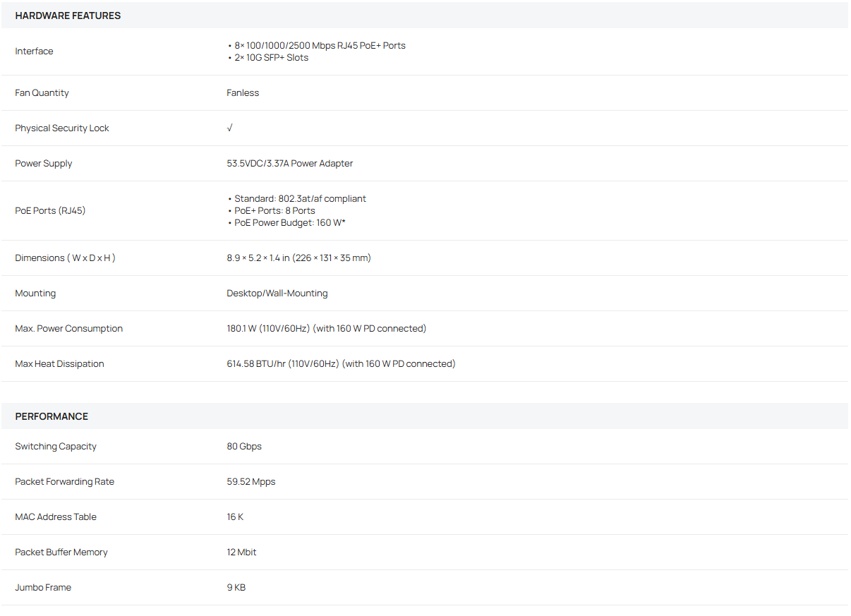Click the 614.58 BTU/hr heat dissipation value
The width and height of the screenshot is (851, 616).
[x=341, y=363]
